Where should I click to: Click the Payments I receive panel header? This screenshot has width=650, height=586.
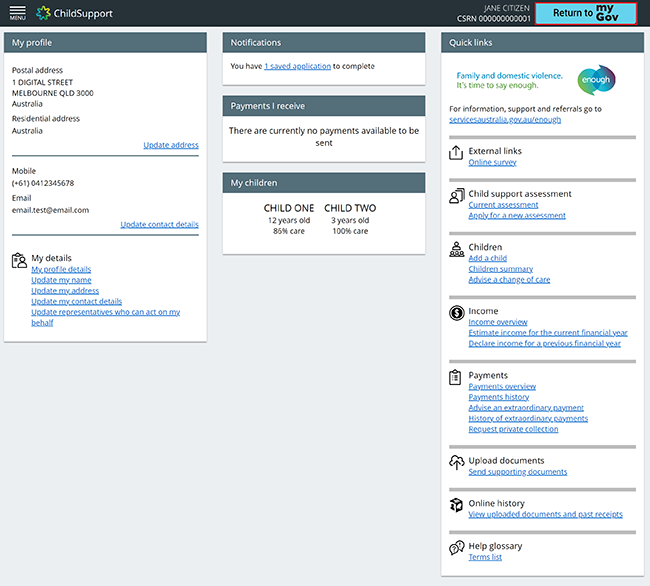324,106
